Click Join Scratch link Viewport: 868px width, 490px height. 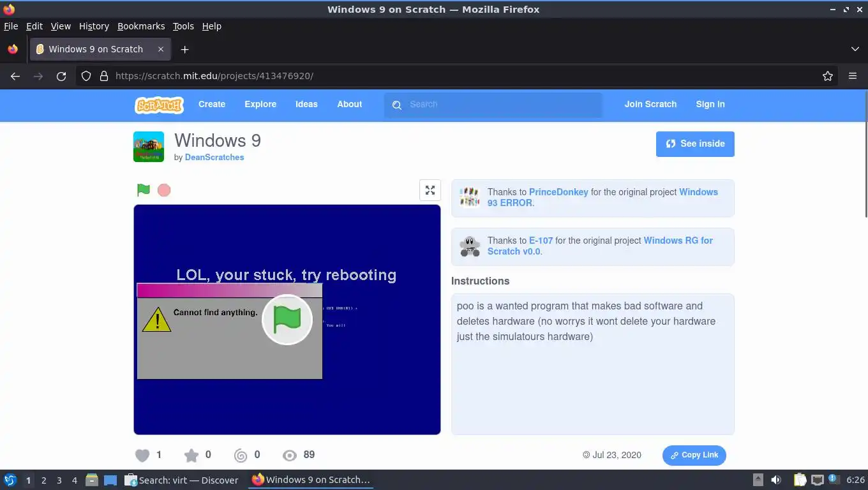650,104
